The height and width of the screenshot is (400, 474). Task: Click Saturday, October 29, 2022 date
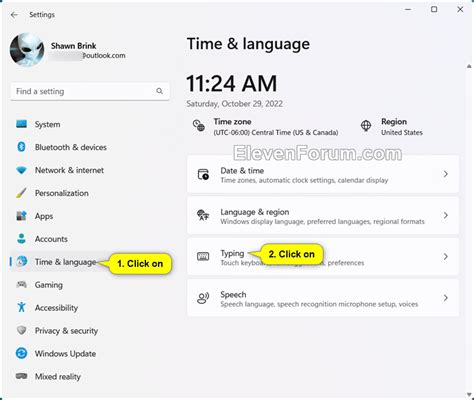pos(235,104)
